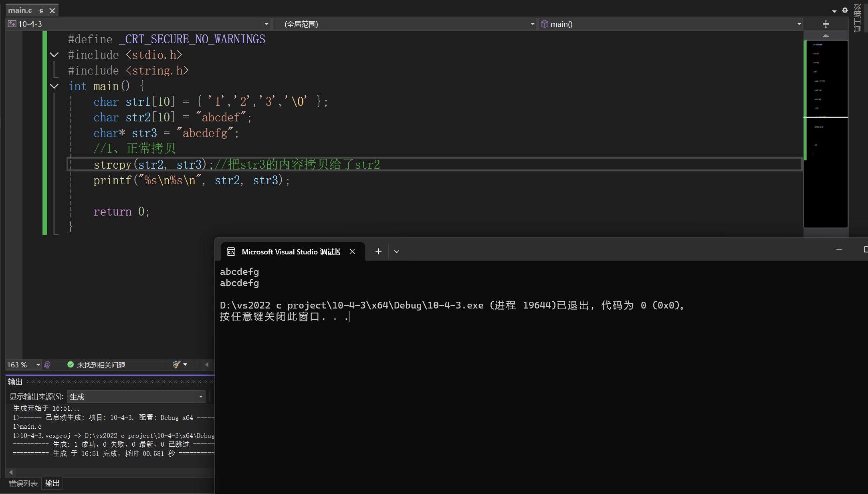Image resolution: width=868 pixels, height=494 pixels.
Task: Close the main.c tab
Action: pyautogui.click(x=52, y=11)
